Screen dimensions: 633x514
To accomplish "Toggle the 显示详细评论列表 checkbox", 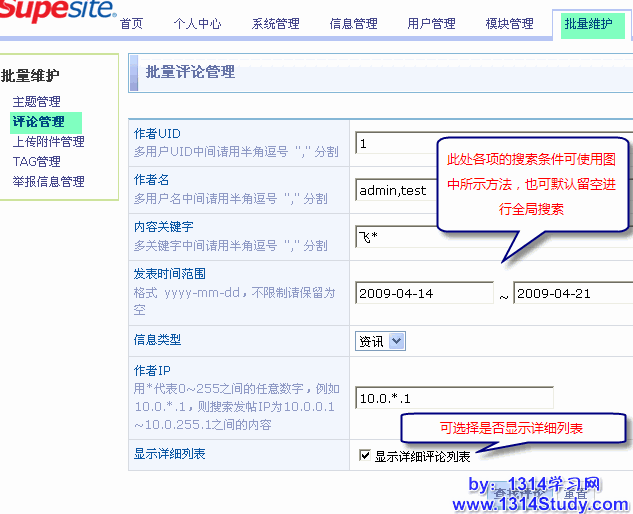I will [x=365, y=456].
